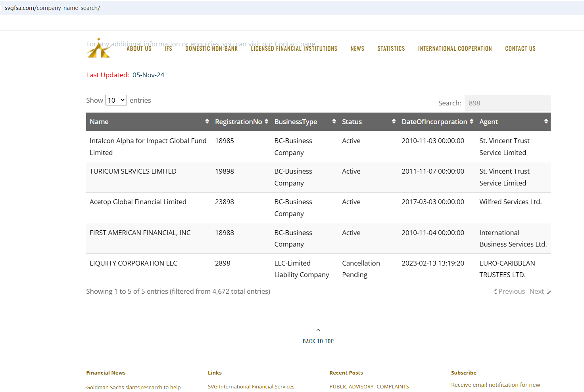Click the Previous pagination button
Screen dimensions: 584x392
510,291
